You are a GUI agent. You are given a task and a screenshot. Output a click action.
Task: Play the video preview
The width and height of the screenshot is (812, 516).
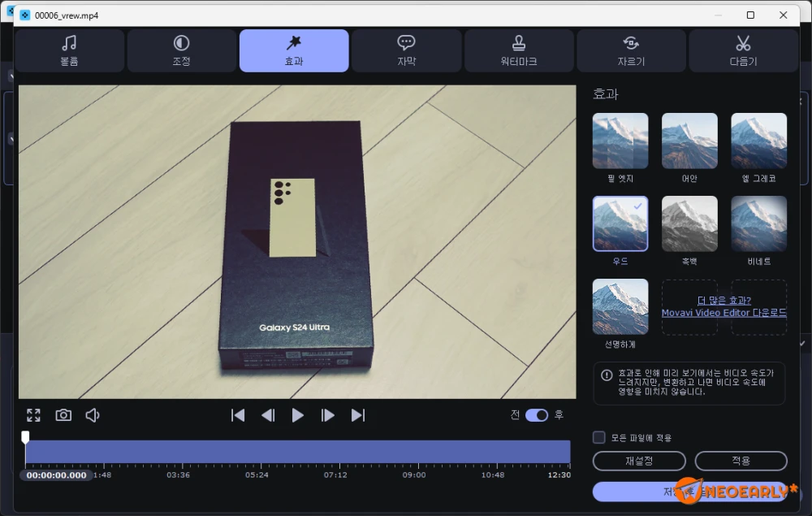tap(297, 415)
